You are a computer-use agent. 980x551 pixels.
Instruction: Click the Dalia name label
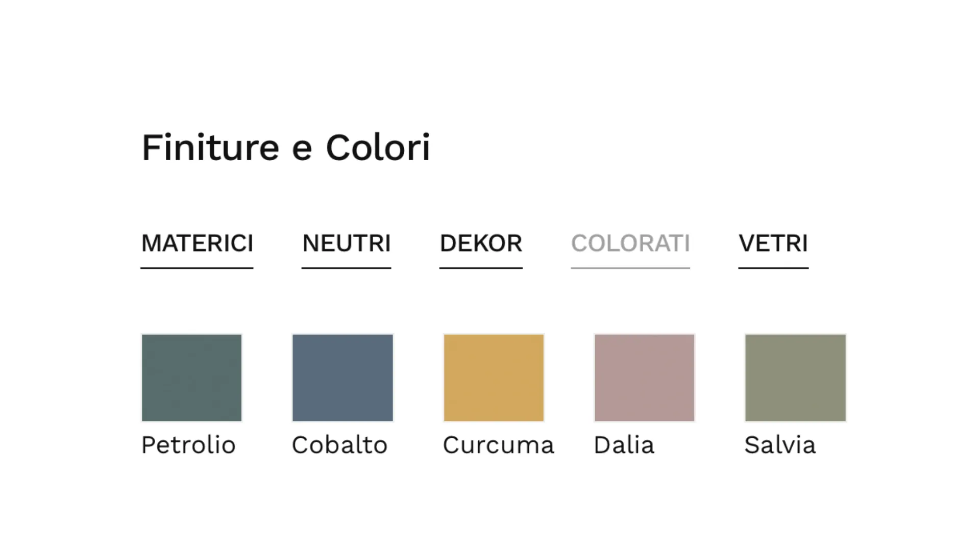[x=624, y=445]
